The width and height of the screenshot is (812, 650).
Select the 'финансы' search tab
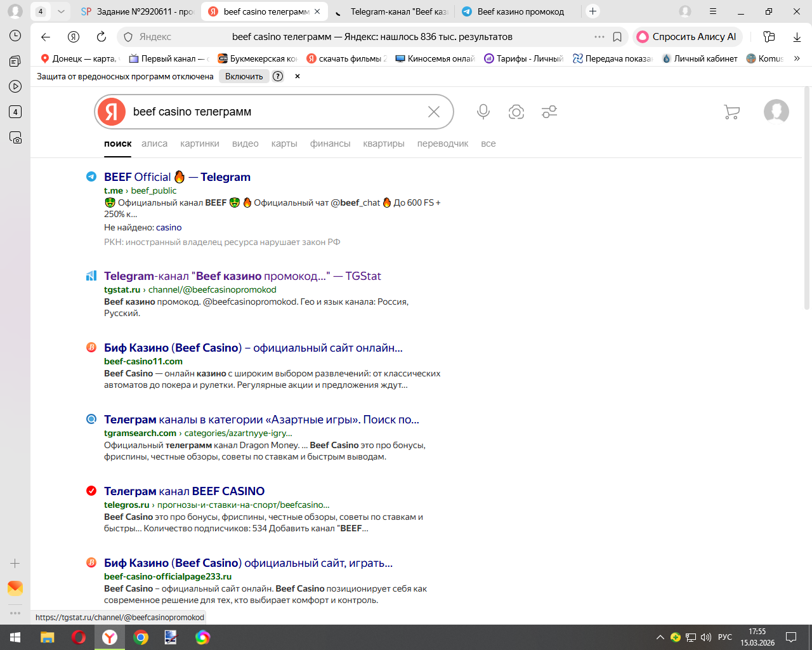(330, 143)
